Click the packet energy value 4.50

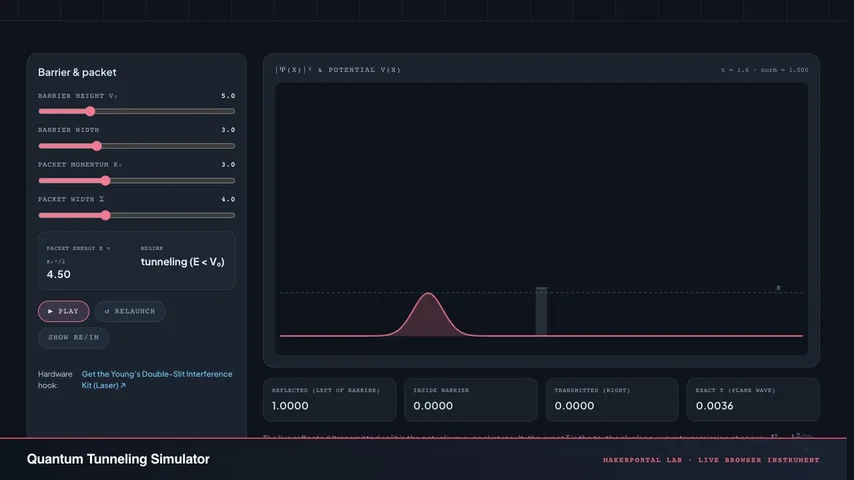pyautogui.click(x=58, y=274)
